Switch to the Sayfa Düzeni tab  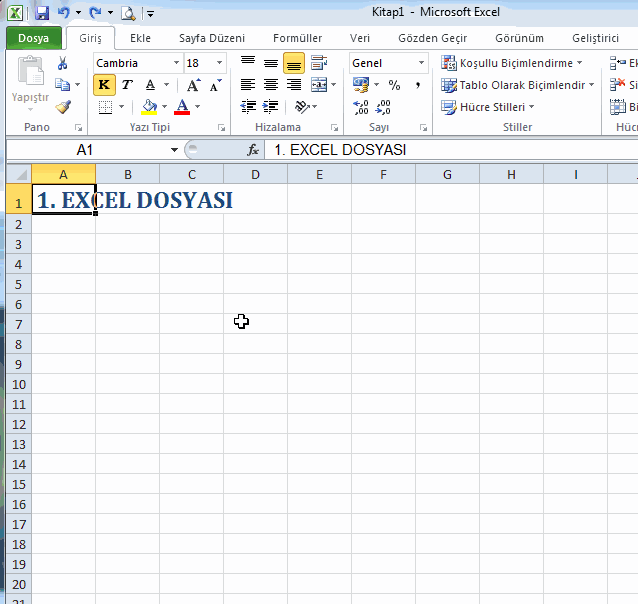pos(212,38)
